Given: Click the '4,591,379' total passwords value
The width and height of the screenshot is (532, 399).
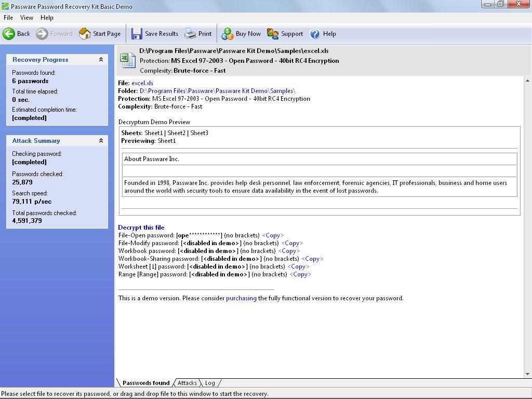Looking at the screenshot, I should (x=27, y=220).
